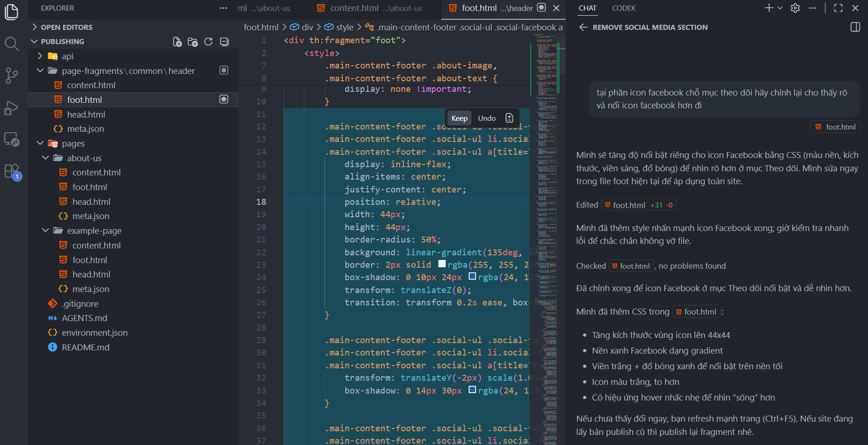This screenshot has height=445, width=868.
Task: Collapse all folders in Explorer
Action: tap(224, 42)
